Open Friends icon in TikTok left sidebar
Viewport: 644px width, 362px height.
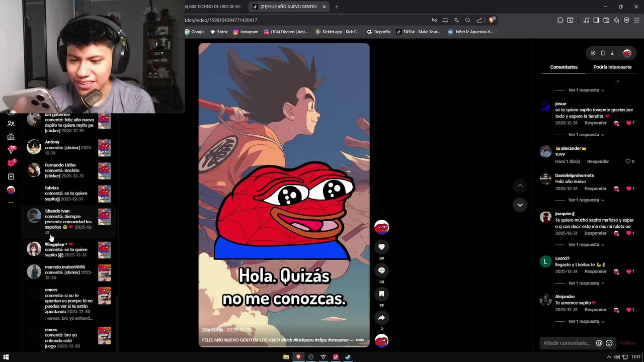(11, 123)
